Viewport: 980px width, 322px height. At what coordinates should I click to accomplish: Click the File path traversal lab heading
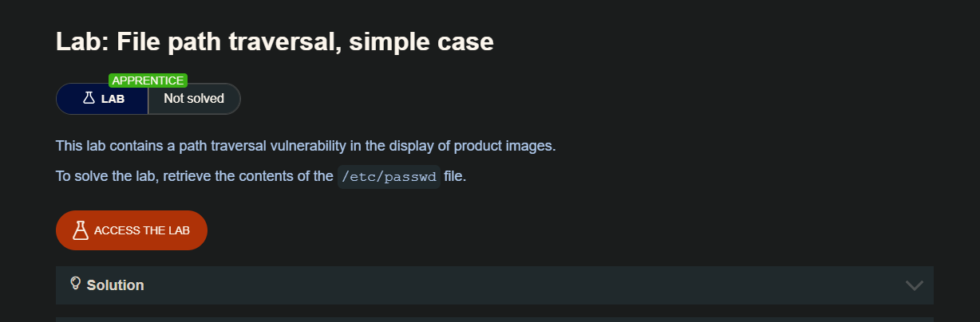[x=275, y=41]
